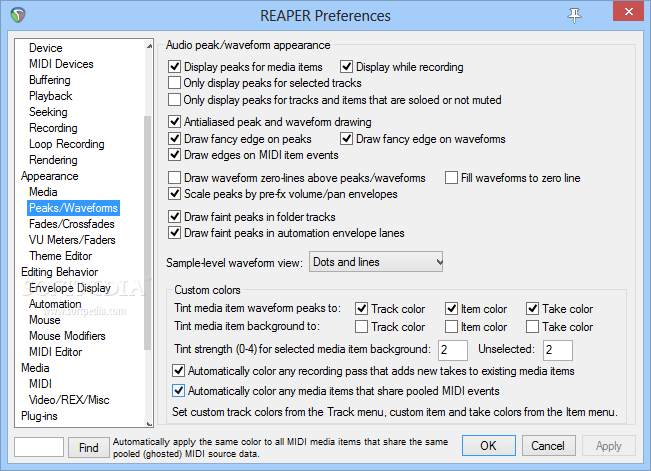Select the Appearance category
The image size is (651, 471).
pos(49,176)
